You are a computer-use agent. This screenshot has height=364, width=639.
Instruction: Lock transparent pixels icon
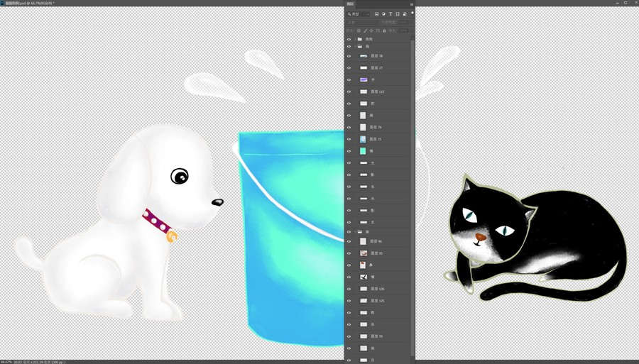[x=359, y=31]
